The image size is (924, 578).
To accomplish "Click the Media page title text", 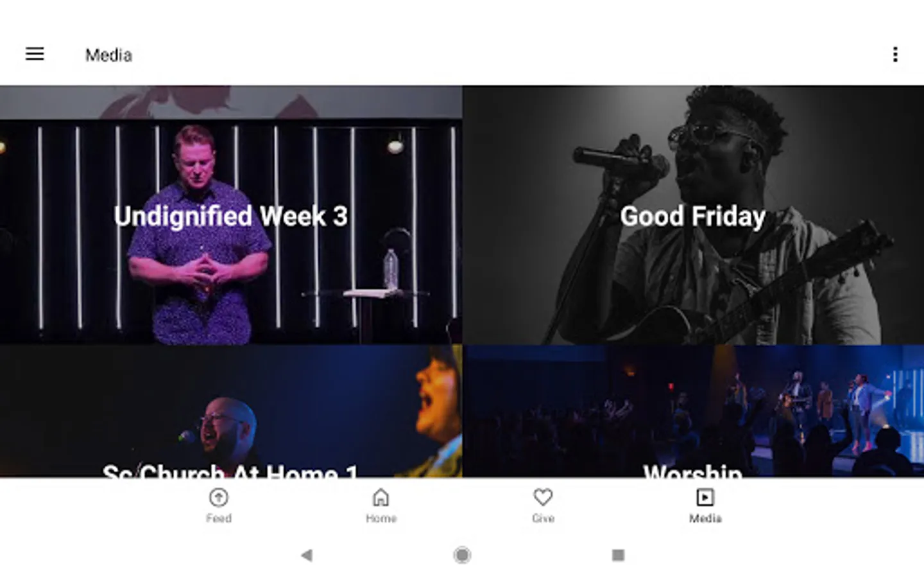I will [108, 55].
